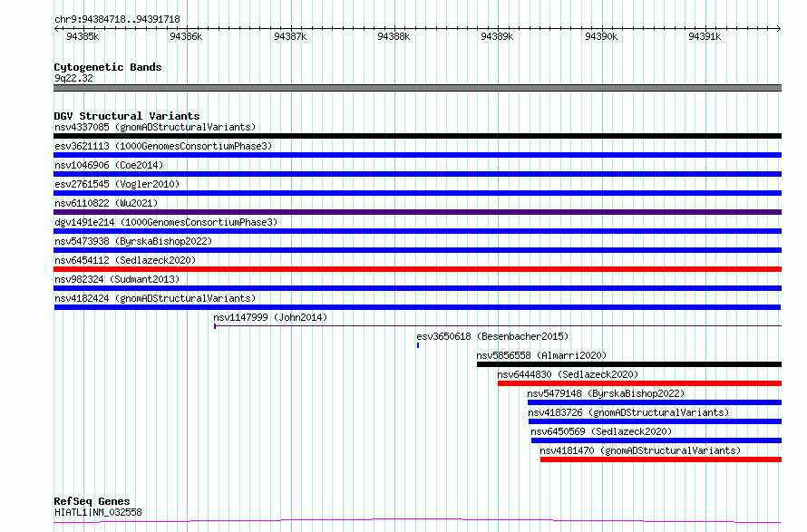Viewport: 807px width, 532px height.
Task: Open nsv1147999 John2014 variant label
Action: pos(270,317)
